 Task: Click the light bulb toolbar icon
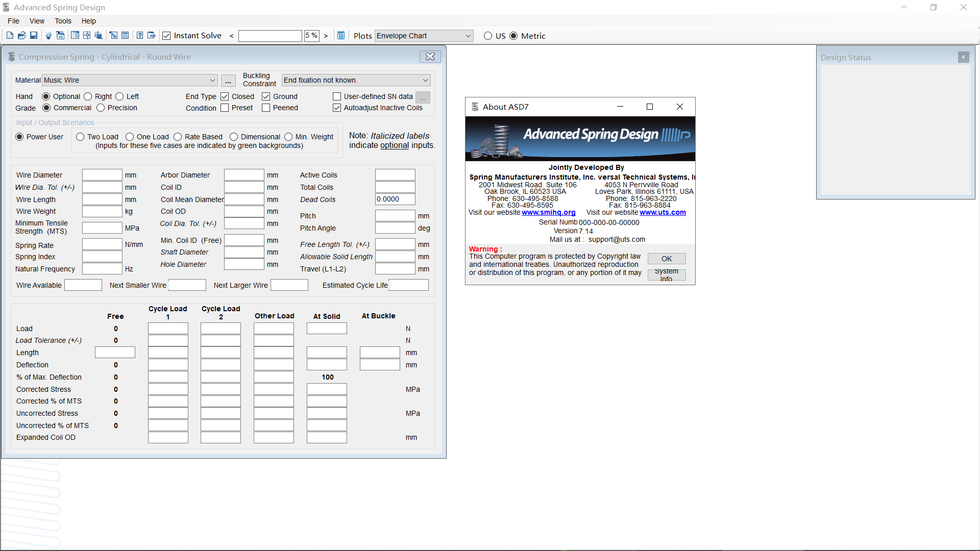pos(48,36)
